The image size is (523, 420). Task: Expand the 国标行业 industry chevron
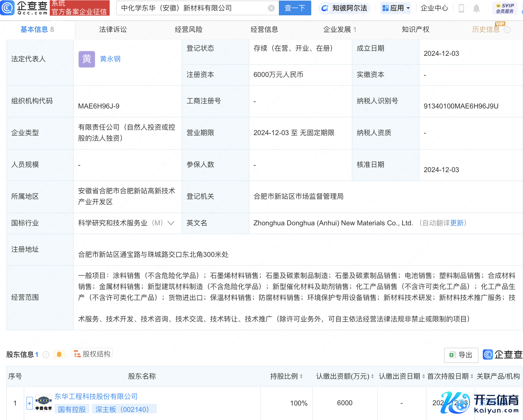click(171, 223)
